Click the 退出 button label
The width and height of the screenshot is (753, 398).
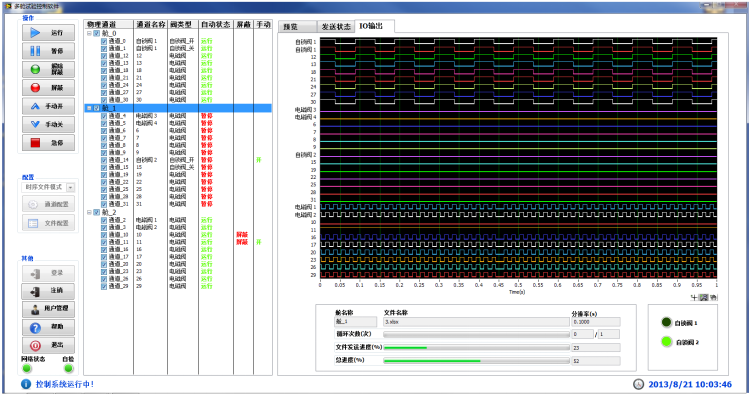57,345
